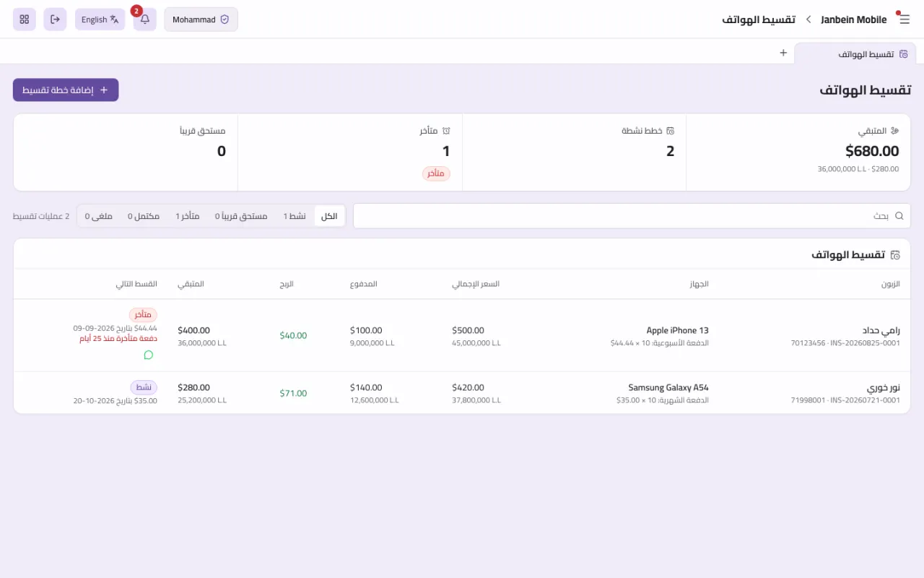Screen dimensions: 924x578
Task: Filter by مكتمل 0
Action: tap(144, 216)
